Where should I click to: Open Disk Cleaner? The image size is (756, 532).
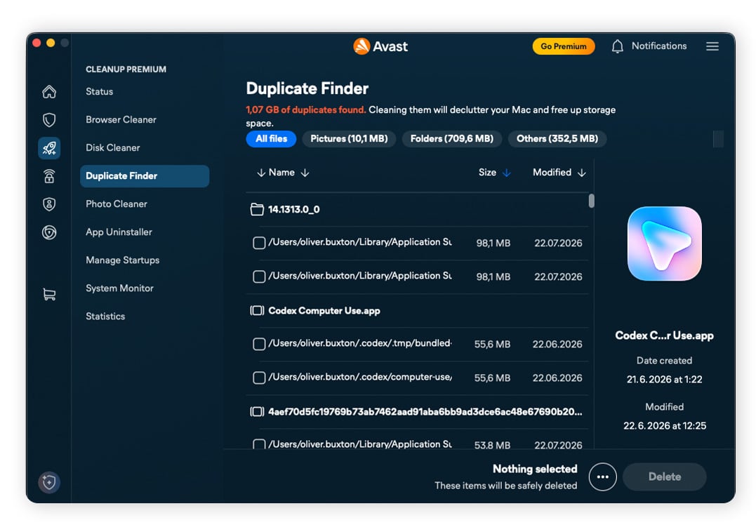pyautogui.click(x=113, y=148)
